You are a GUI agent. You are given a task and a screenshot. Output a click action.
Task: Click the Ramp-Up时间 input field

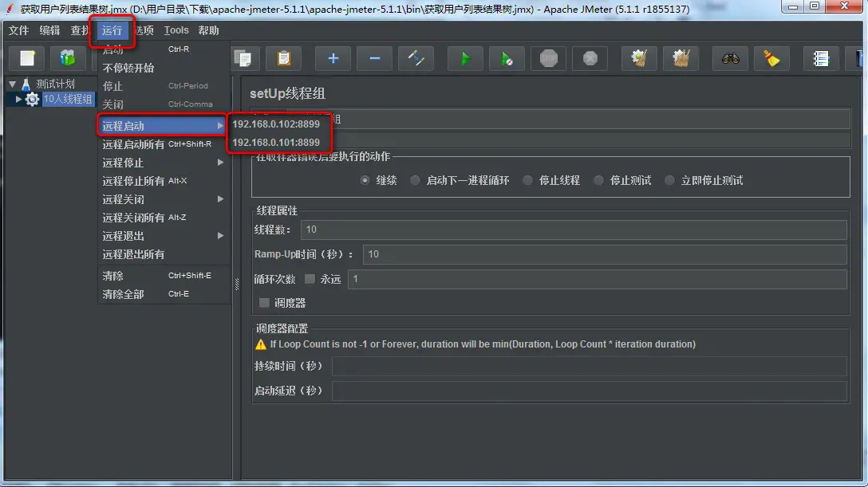tap(605, 253)
